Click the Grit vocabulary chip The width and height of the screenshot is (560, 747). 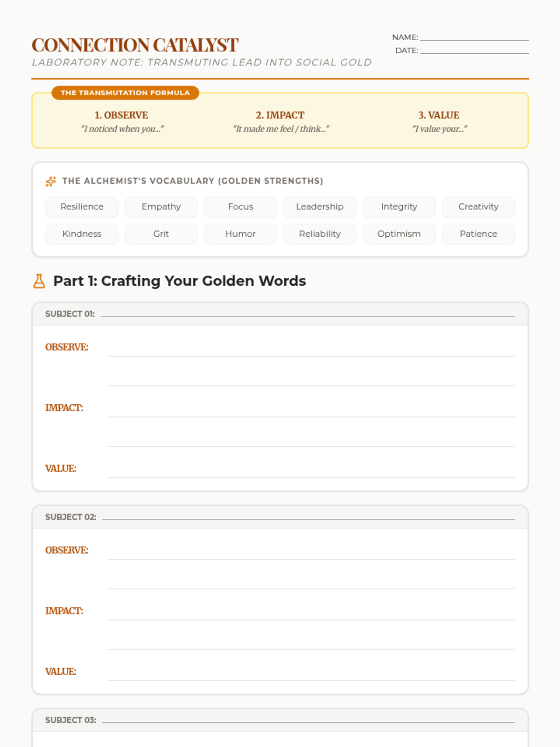click(x=161, y=234)
